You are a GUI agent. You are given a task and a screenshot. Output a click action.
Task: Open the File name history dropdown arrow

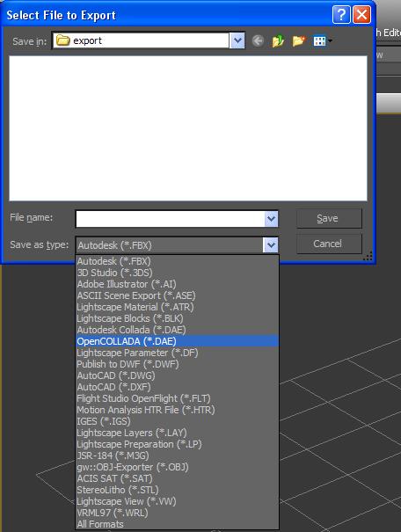coord(271,219)
